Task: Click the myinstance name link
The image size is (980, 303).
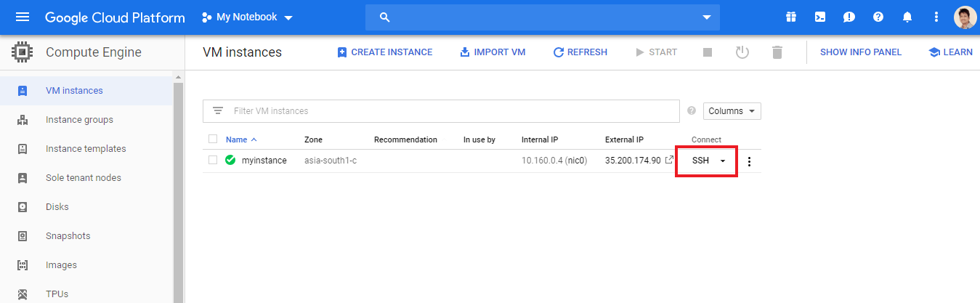Action: [x=264, y=161]
